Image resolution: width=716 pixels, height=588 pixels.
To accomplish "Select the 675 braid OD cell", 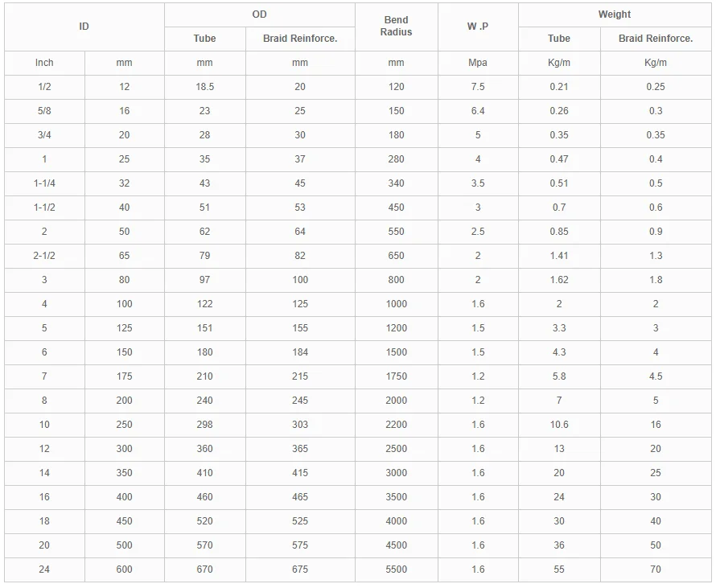I will click(x=300, y=569).
